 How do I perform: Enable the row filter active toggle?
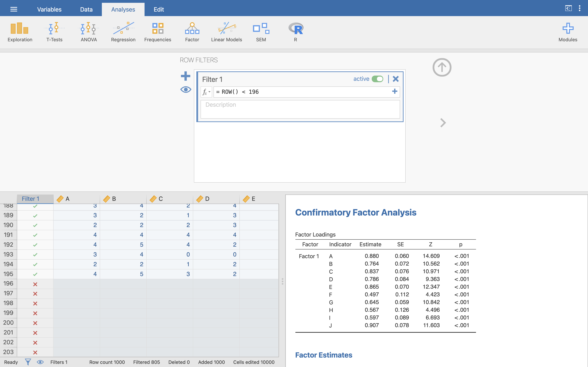(x=378, y=79)
